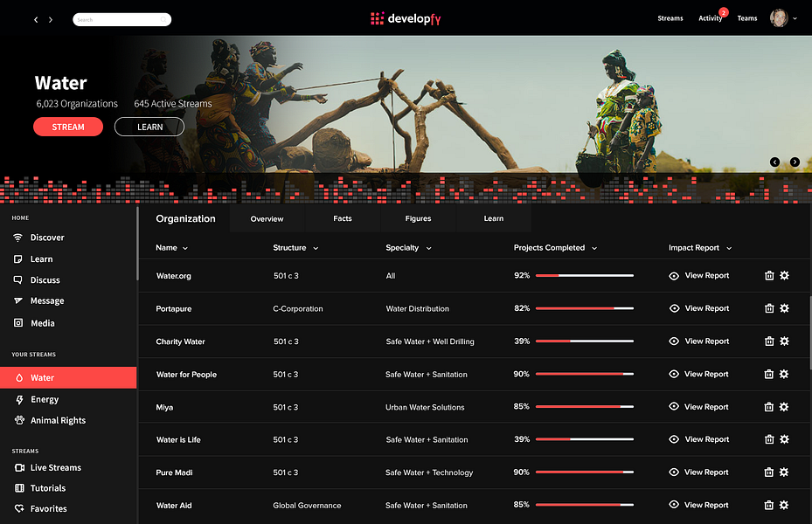
Task: Switch to the Overview tab
Action: pos(267,219)
